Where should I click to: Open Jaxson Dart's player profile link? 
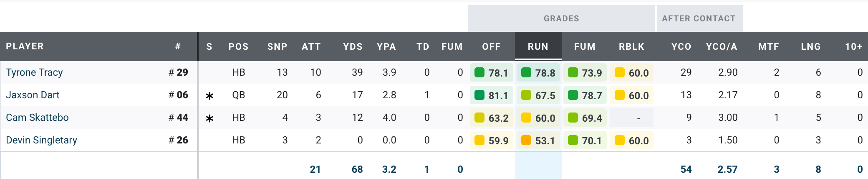pos(33,95)
